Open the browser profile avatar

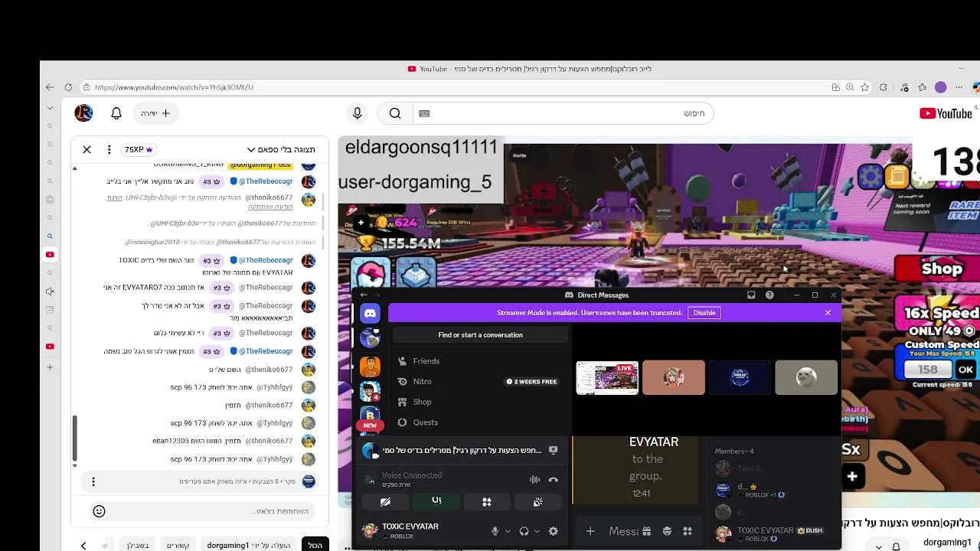click(x=941, y=87)
